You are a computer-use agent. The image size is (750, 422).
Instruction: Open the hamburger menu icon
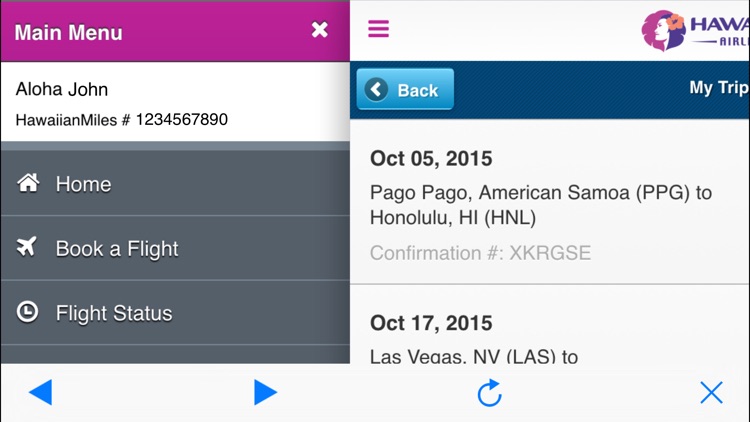[x=378, y=29]
